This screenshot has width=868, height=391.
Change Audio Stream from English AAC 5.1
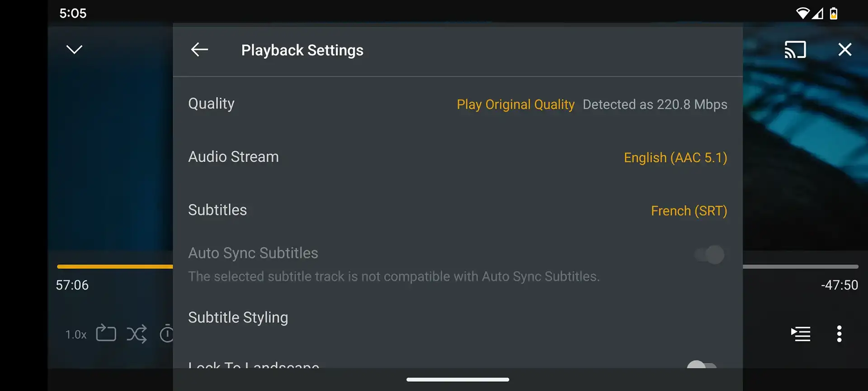tap(675, 157)
